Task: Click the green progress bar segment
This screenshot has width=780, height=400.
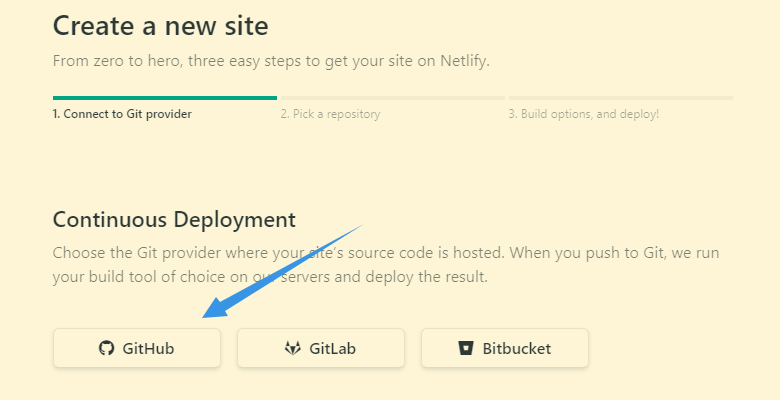Action: (165, 98)
